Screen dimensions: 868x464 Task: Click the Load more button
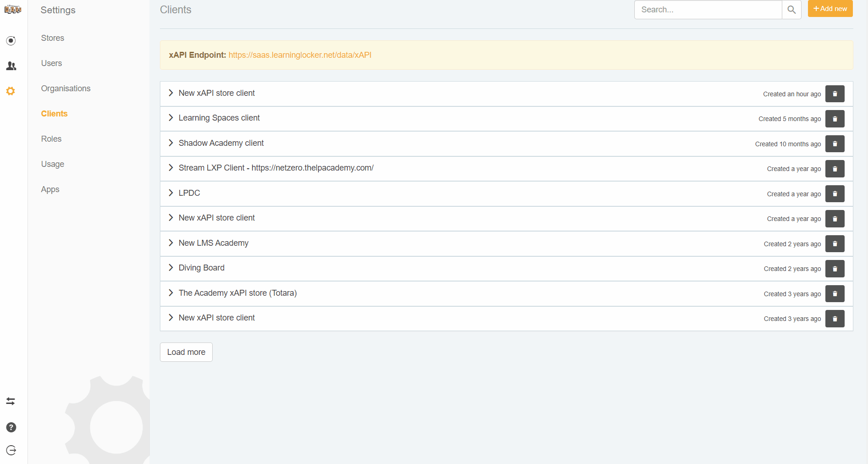click(186, 352)
